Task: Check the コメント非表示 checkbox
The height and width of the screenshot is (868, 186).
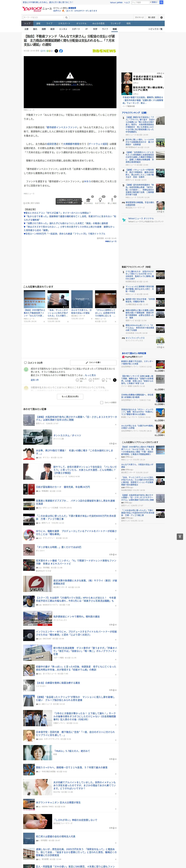Action: tap(102, 402)
